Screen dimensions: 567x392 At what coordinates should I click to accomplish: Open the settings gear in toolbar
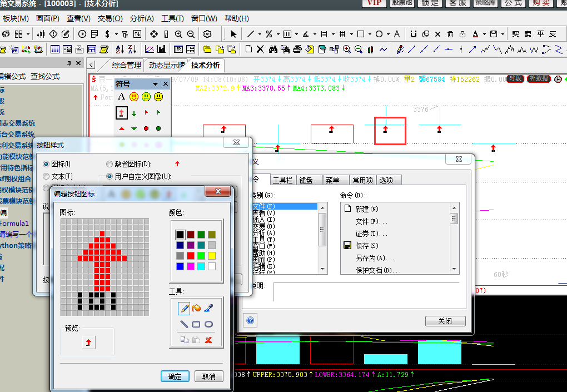coord(207,34)
